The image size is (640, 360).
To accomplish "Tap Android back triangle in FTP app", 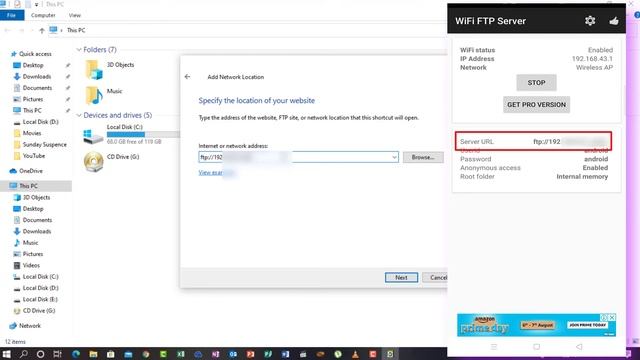I will pos(579,347).
